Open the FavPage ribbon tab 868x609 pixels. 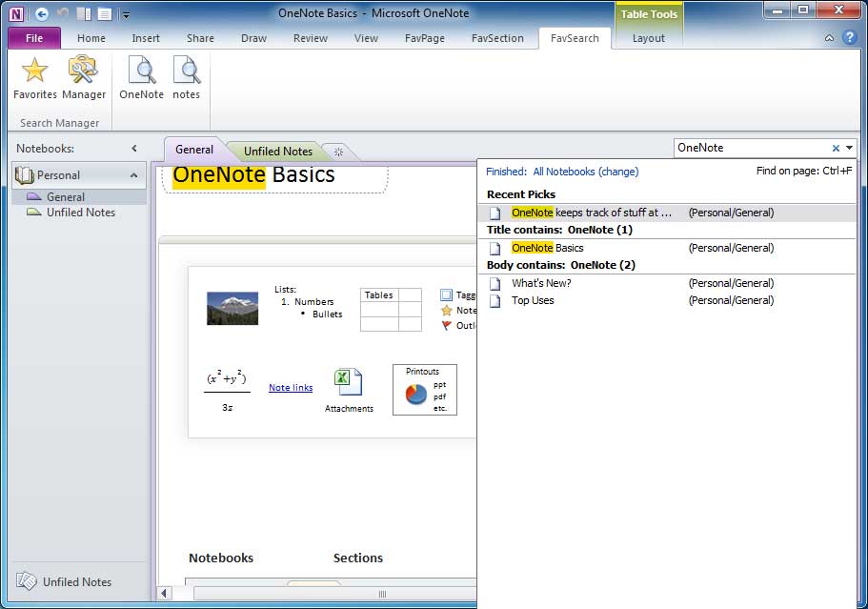(x=425, y=38)
